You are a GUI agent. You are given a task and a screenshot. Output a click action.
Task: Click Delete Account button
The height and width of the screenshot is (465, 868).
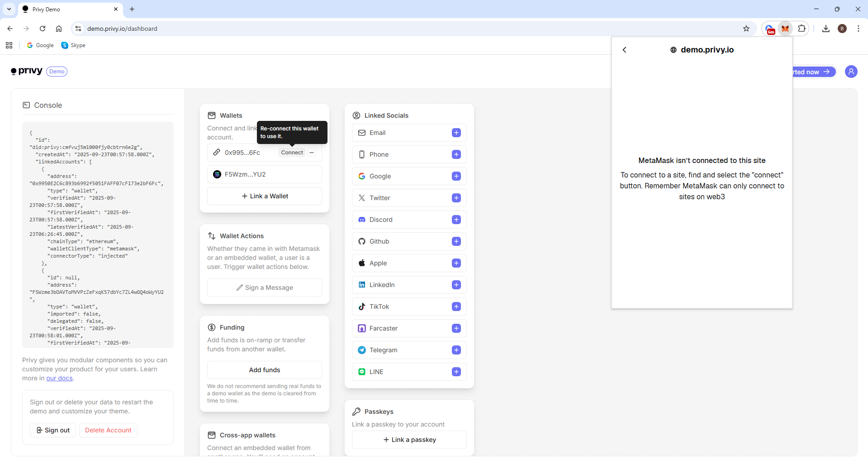pyautogui.click(x=108, y=430)
